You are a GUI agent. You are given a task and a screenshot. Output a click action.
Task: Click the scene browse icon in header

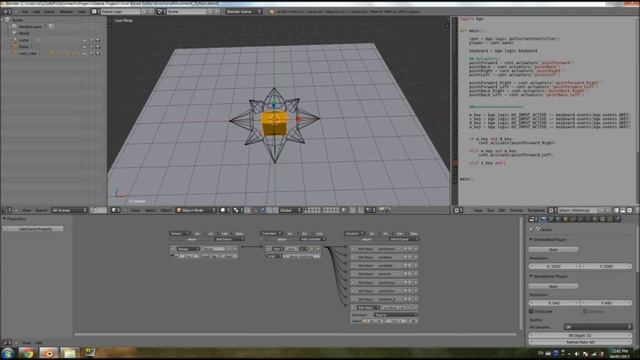(x=161, y=12)
